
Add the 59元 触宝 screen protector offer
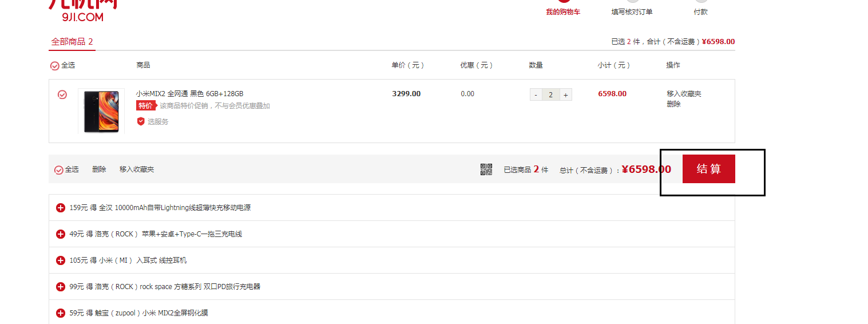tap(60, 313)
